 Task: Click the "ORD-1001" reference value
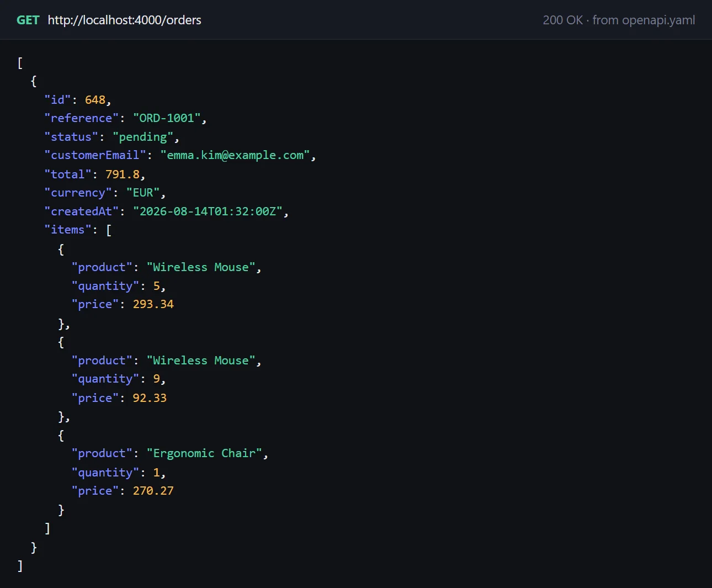167,118
